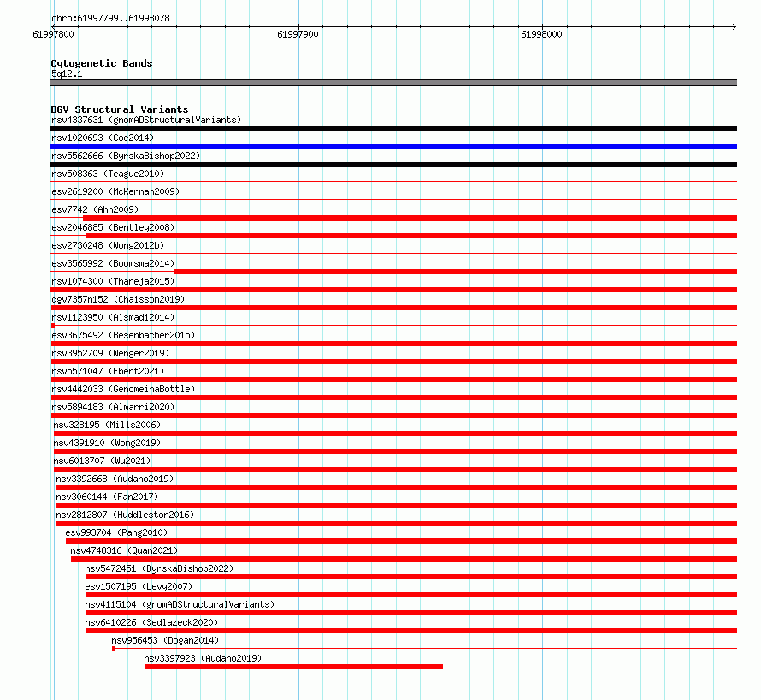Click the short red nsv3397923 variant bar
The width and height of the screenshot is (761, 700).
point(293,667)
